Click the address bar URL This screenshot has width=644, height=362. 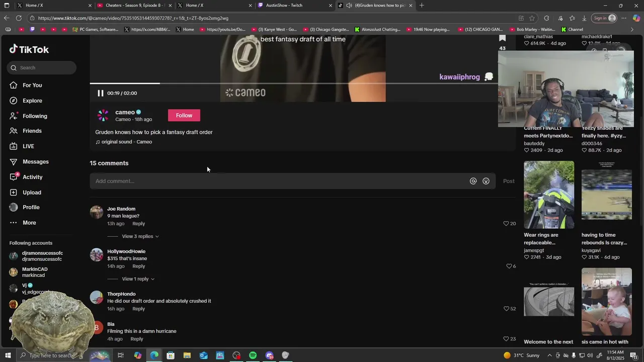pyautogui.click(x=133, y=18)
